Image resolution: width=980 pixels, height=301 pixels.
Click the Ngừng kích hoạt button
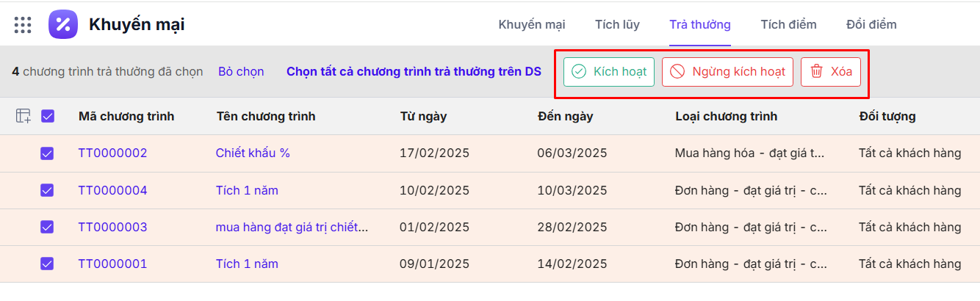727,72
